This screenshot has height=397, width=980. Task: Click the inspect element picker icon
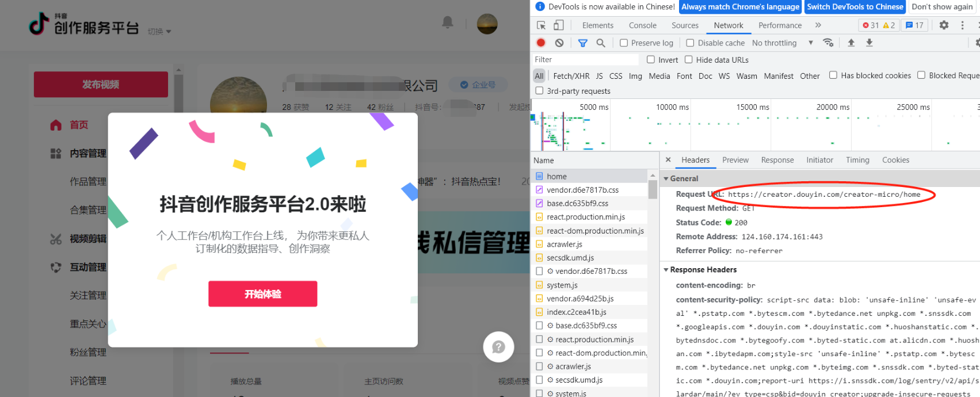(x=541, y=25)
